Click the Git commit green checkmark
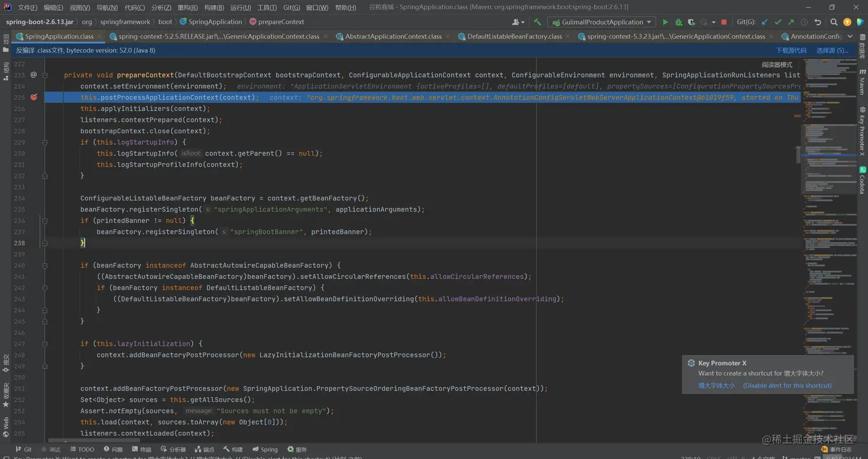 click(x=778, y=22)
